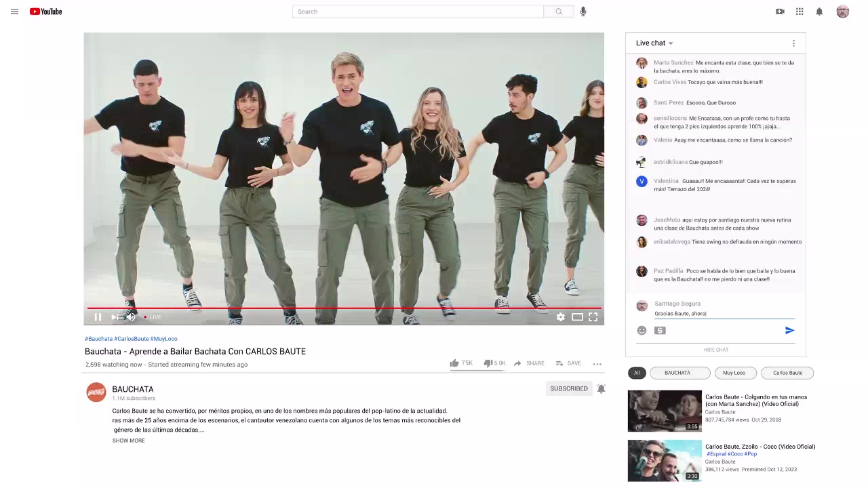Skip to next video

click(x=115, y=317)
